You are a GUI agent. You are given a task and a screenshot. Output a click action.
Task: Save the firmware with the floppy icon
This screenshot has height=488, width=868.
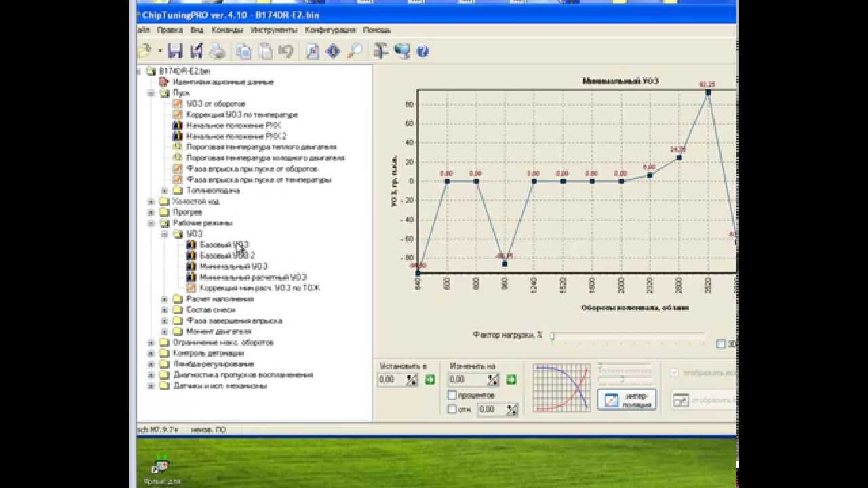(175, 51)
